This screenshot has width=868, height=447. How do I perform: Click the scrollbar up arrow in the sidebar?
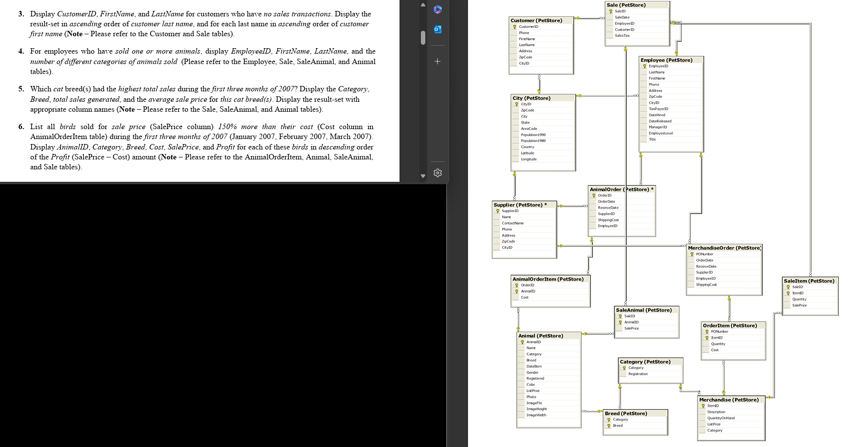(423, 5)
